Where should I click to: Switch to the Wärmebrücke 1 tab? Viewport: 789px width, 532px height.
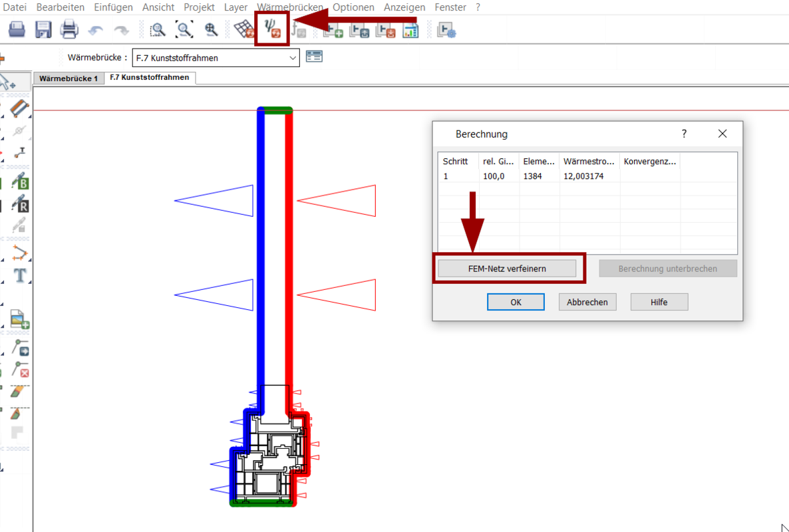[69, 78]
